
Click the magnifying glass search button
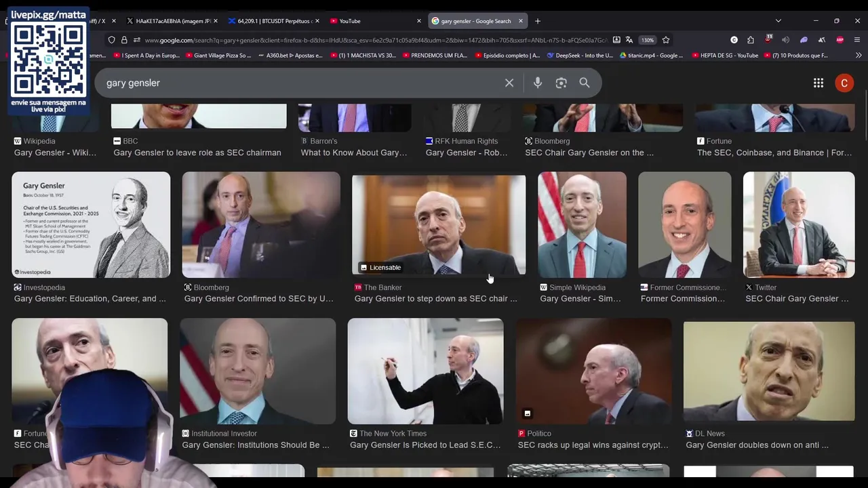click(585, 83)
